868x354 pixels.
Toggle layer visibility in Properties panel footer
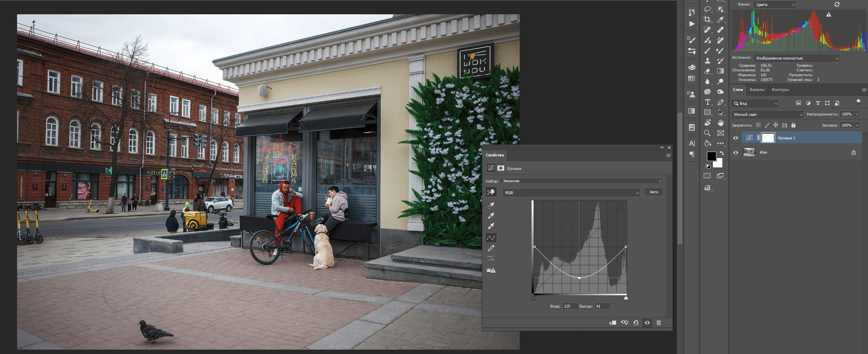point(647,323)
